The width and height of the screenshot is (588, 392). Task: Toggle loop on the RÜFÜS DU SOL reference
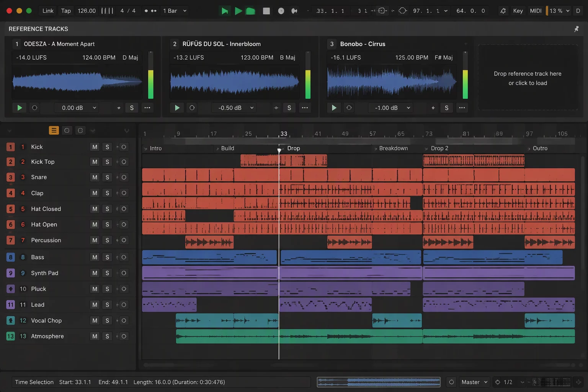tap(192, 108)
